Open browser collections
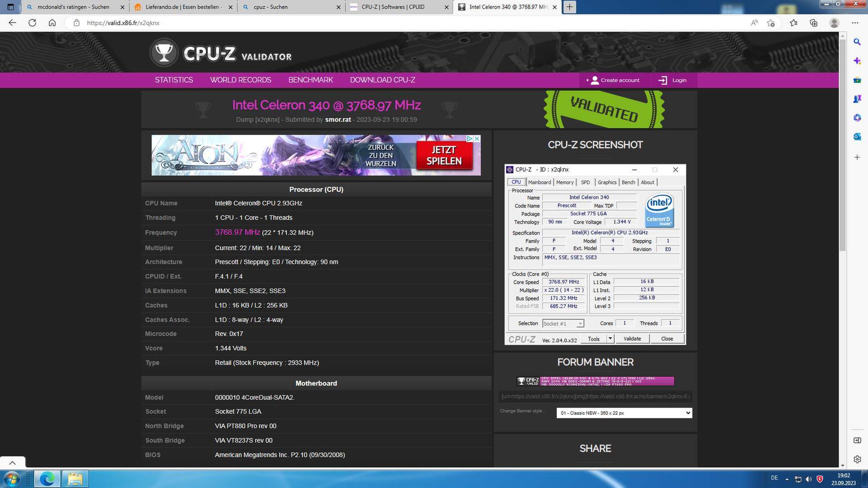Viewport: 868px width, 488px height. click(814, 23)
